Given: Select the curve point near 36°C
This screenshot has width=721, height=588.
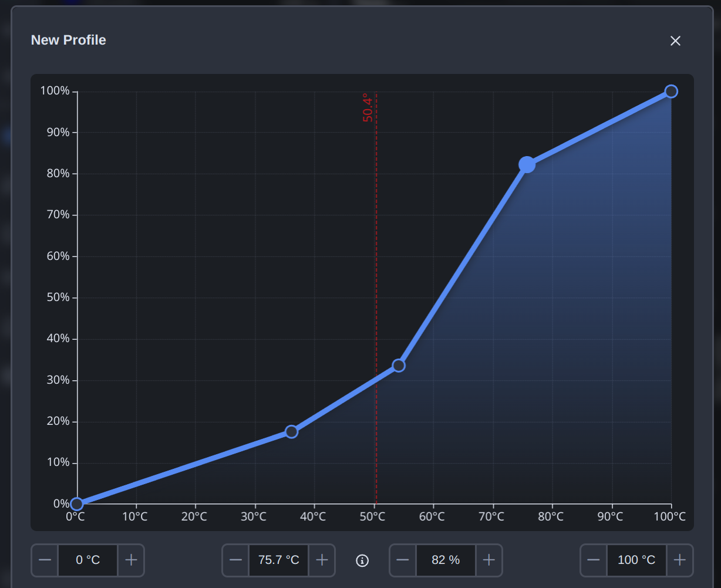Looking at the screenshot, I should click(291, 431).
